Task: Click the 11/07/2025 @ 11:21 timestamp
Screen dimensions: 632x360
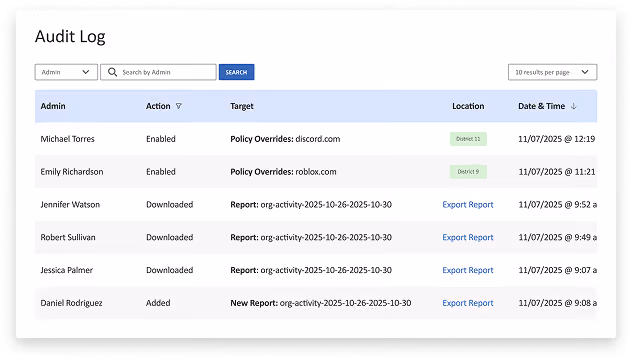Action: (x=557, y=172)
